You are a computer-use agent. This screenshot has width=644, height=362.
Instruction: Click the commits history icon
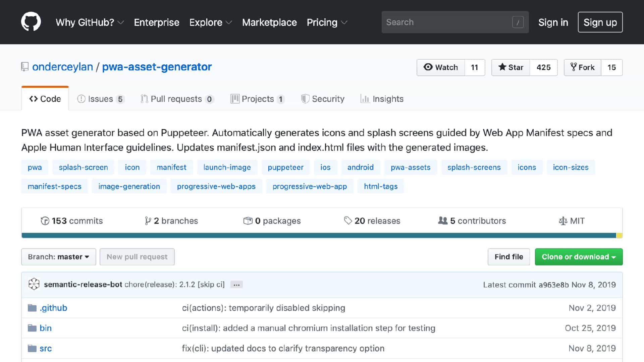tap(45, 221)
